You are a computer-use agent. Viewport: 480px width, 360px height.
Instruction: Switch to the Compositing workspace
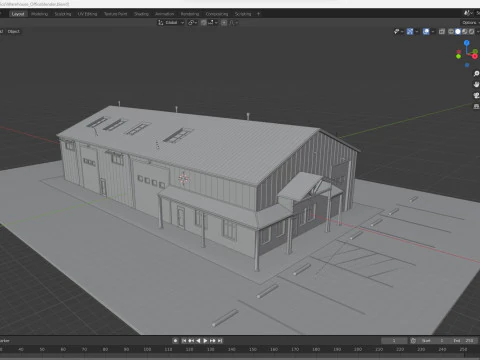pos(217,14)
